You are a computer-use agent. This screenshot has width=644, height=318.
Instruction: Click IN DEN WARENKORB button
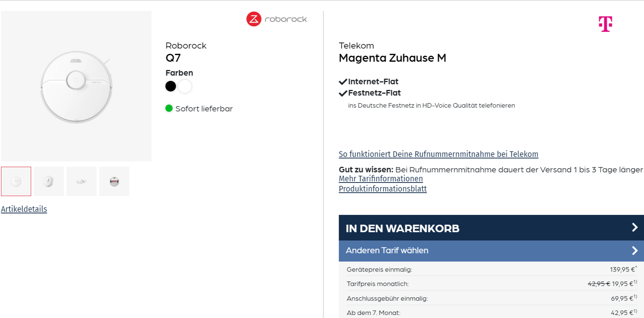[x=491, y=228]
